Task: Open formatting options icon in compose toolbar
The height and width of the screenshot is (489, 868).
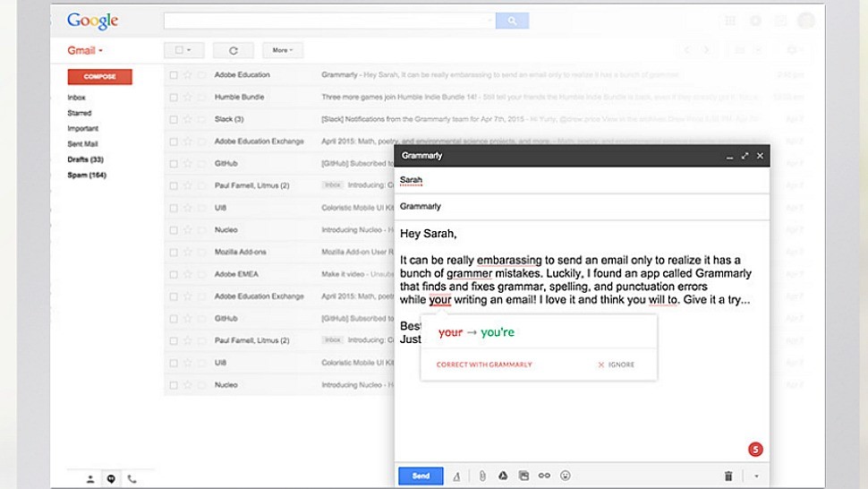Action: coord(456,476)
